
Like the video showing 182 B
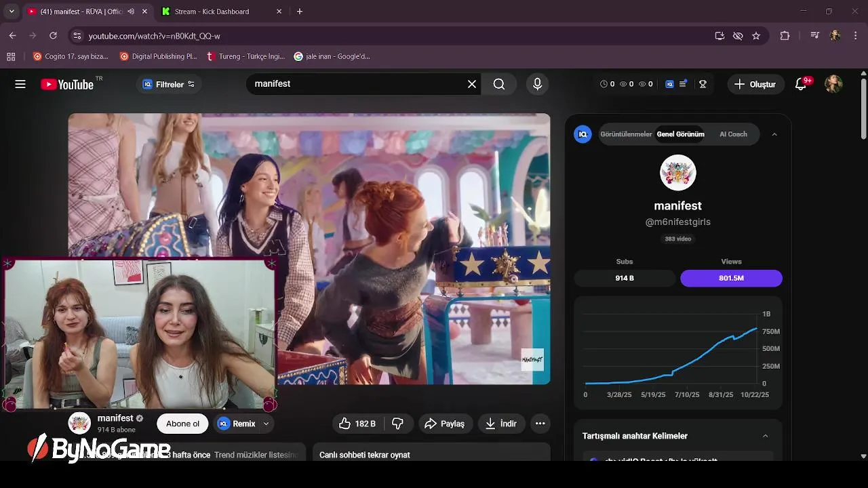pyautogui.click(x=357, y=424)
